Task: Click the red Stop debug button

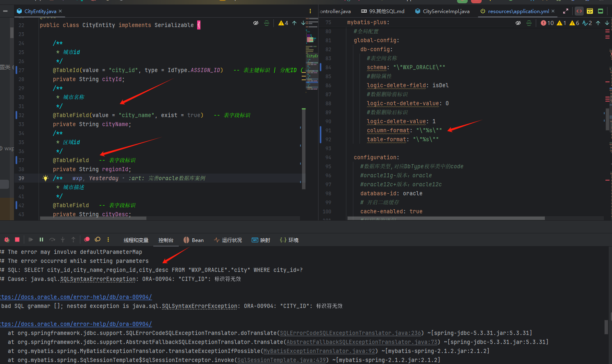Action: [x=17, y=240]
